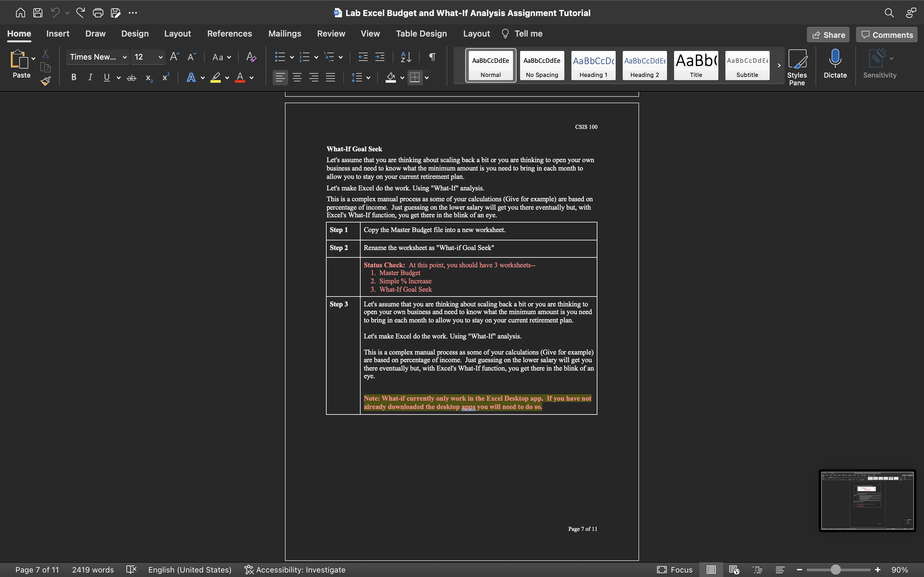Screen dimensions: 924x577
Task: Open the Styles Pane
Action: [x=797, y=67]
